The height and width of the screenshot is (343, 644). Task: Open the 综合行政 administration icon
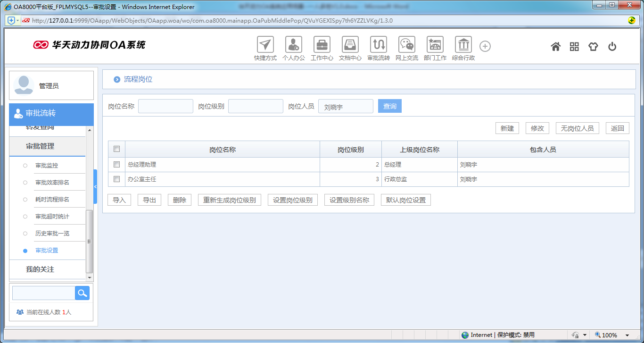pyautogui.click(x=463, y=45)
